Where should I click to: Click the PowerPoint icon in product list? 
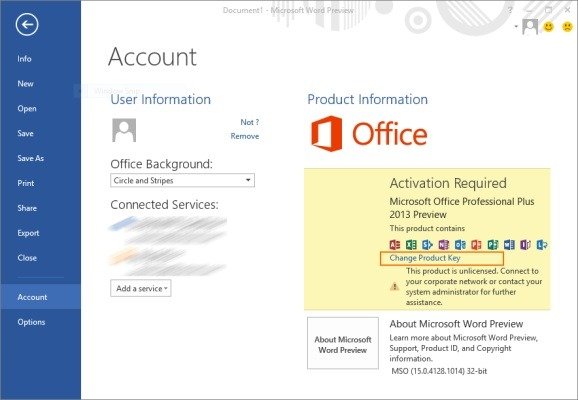click(x=476, y=244)
